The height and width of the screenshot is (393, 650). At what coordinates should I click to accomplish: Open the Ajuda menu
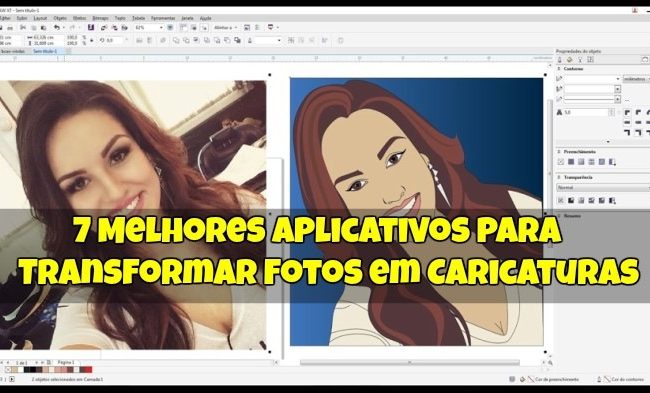206,18
